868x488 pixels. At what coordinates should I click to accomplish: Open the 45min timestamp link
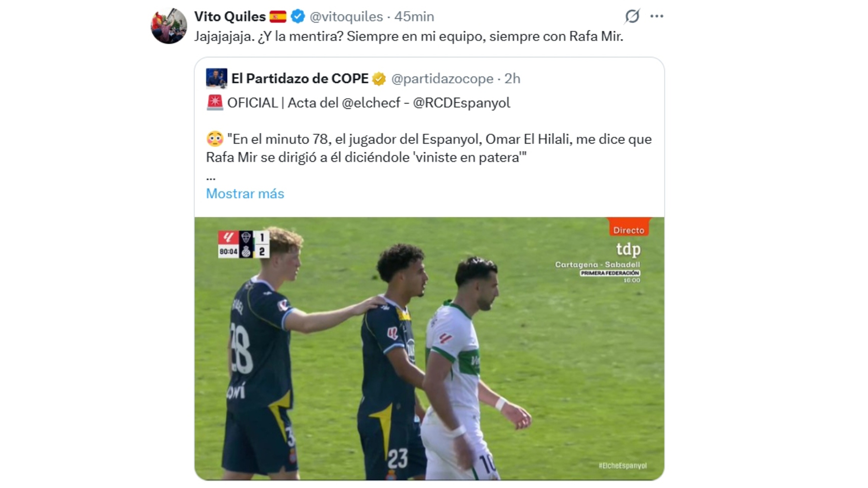414,16
